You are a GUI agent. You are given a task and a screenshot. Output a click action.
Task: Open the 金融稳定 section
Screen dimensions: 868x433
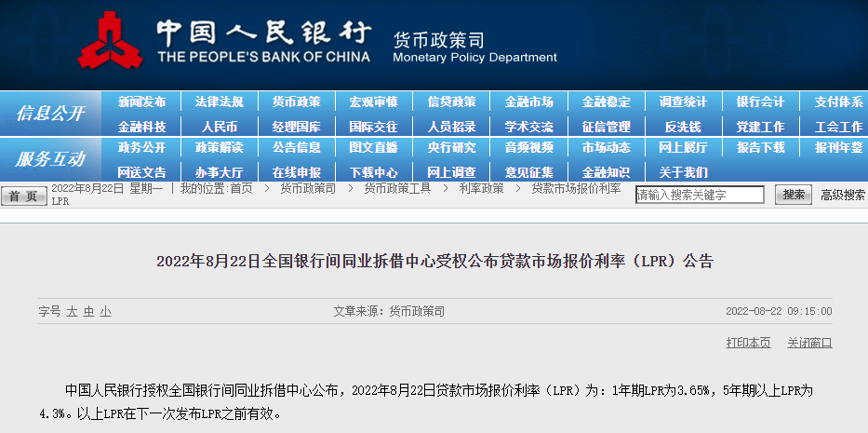click(x=607, y=102)
